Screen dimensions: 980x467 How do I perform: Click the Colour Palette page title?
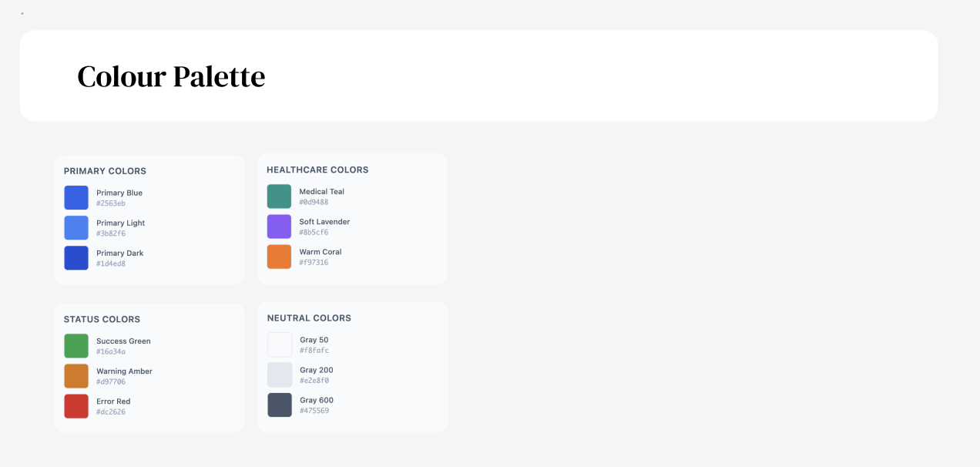[171, 76]
